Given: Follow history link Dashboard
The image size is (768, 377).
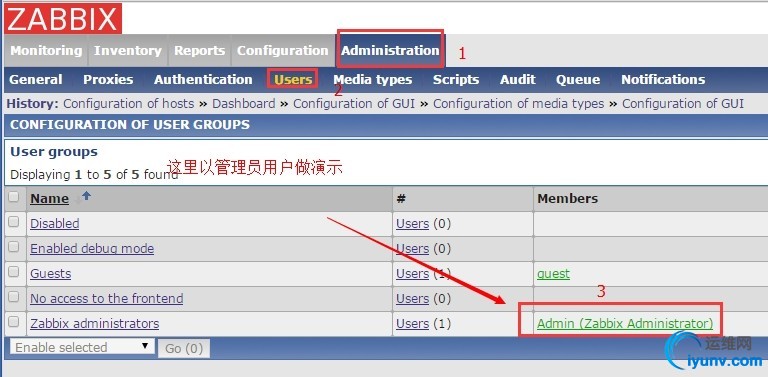Looking at the screenshot, I should coord(243,104).
